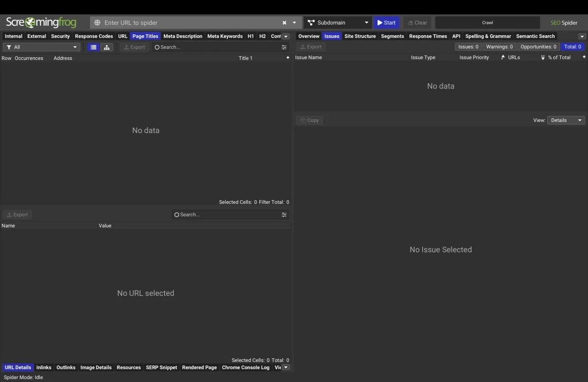Switch to the Response Codes tab

(94, 36)
